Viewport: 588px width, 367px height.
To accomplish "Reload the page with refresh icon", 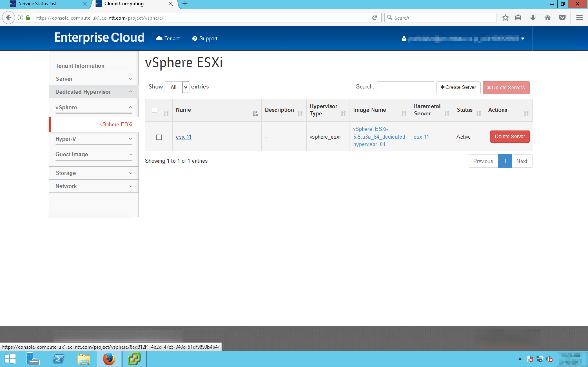I will 374,18.
